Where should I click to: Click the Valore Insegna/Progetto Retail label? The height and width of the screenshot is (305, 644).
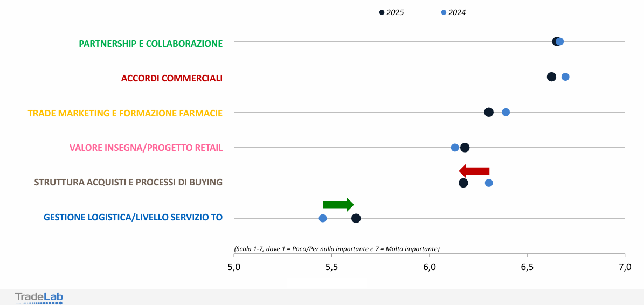146,148
